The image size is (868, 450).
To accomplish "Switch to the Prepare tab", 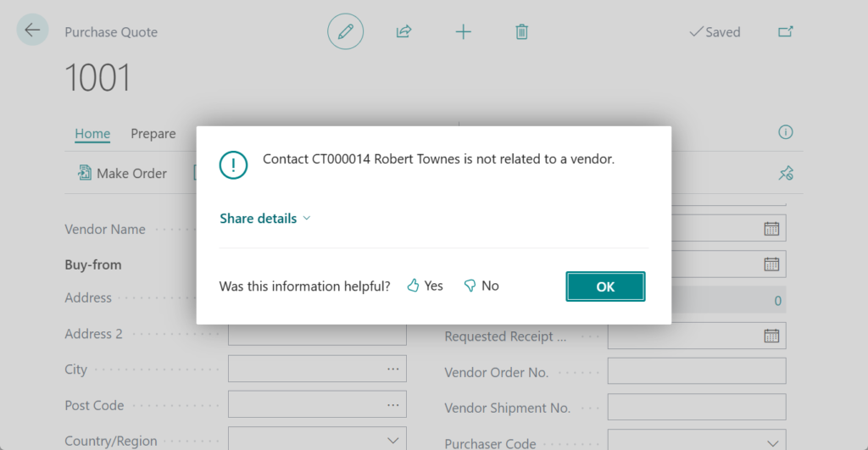I will [x=153, y=134].
